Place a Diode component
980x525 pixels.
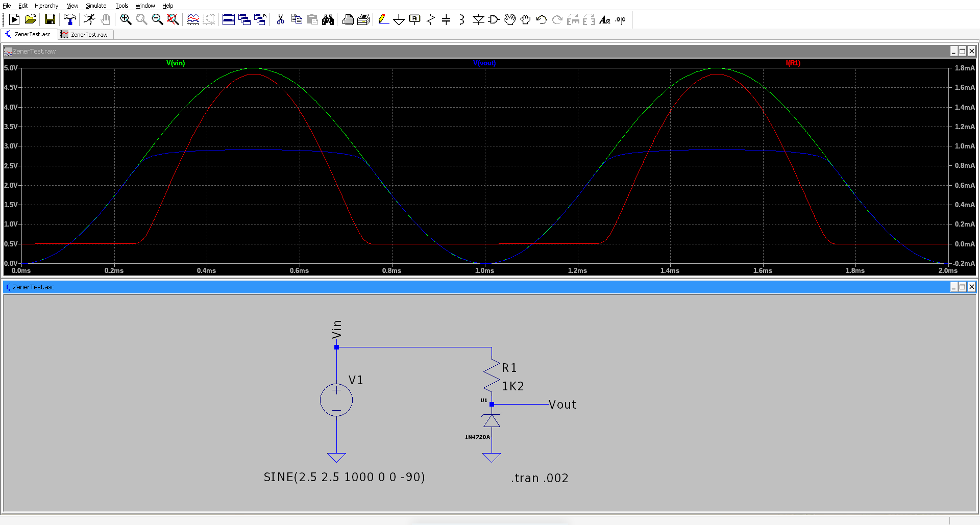[478, 19]
